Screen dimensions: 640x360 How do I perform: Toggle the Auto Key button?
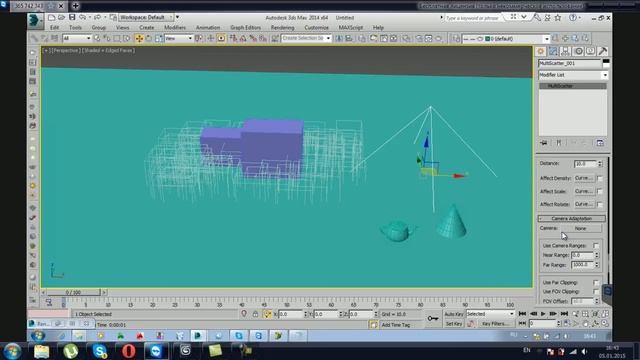click(x=453, y=314)
